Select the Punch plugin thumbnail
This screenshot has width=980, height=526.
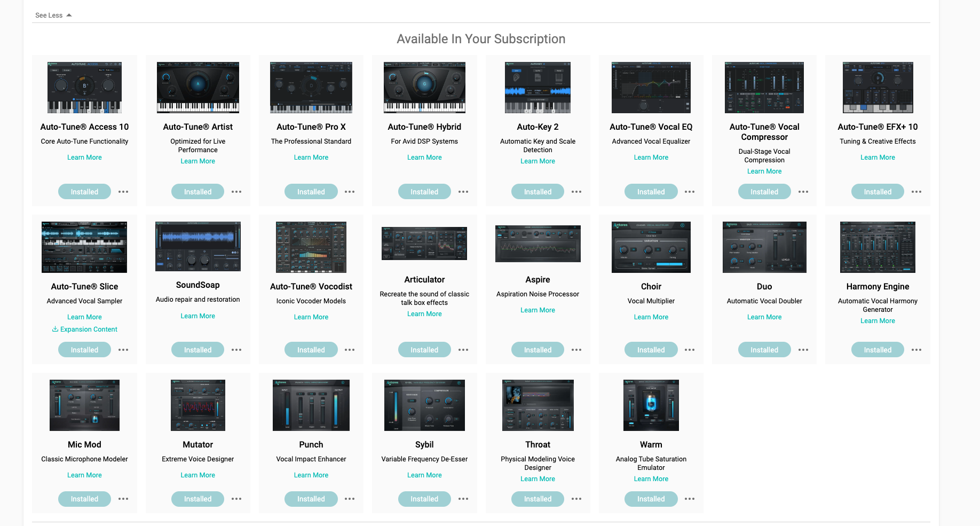click(311, 405)
